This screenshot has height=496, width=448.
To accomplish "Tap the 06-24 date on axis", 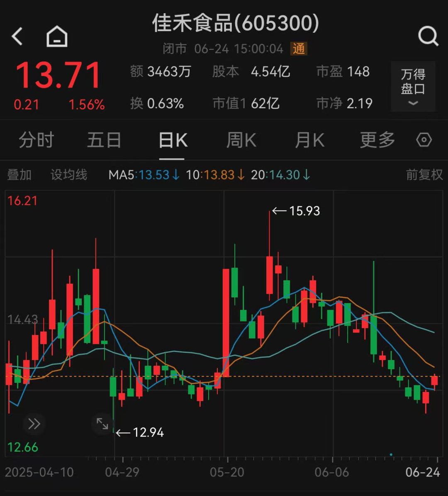I will pyautogui.click(x=423, y=472).
